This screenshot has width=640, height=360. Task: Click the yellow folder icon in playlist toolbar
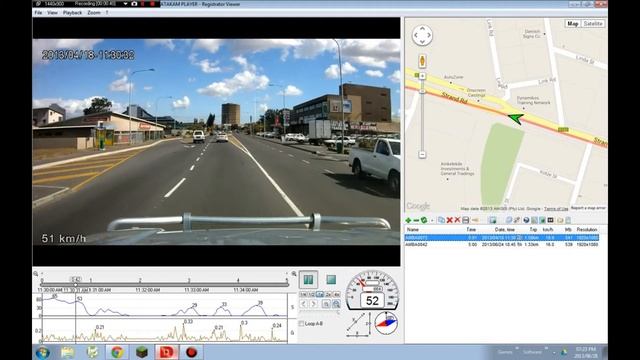(560, 220)
